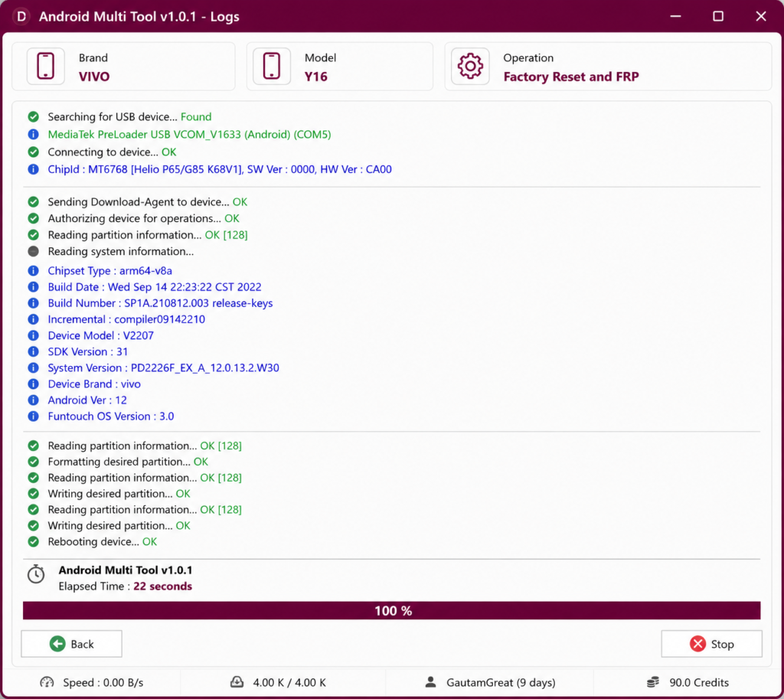Click the 4.00 K / 4.00 K status
Viewport: 784px width, 699px height.
[289, 682]
